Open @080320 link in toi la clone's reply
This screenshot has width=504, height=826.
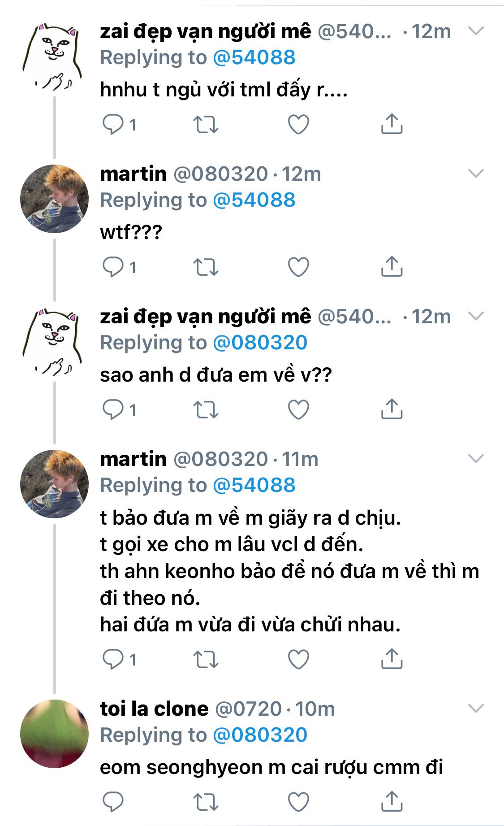[260, 735]
